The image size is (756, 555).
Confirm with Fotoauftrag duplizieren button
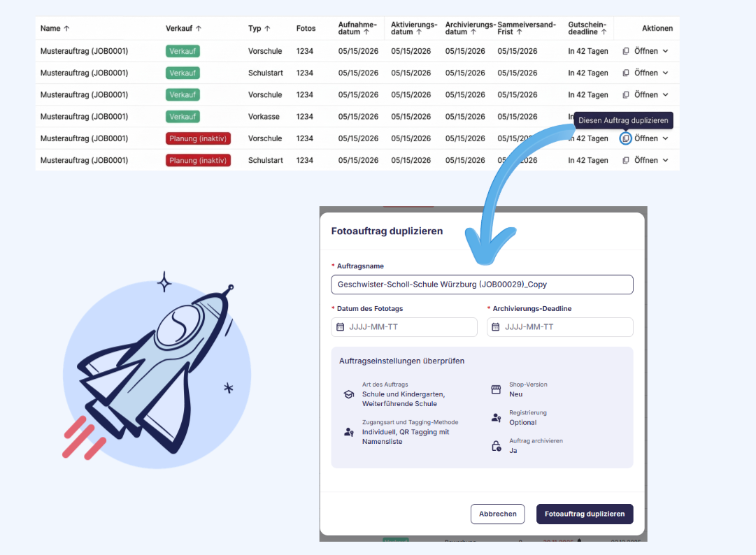[585, 514]
